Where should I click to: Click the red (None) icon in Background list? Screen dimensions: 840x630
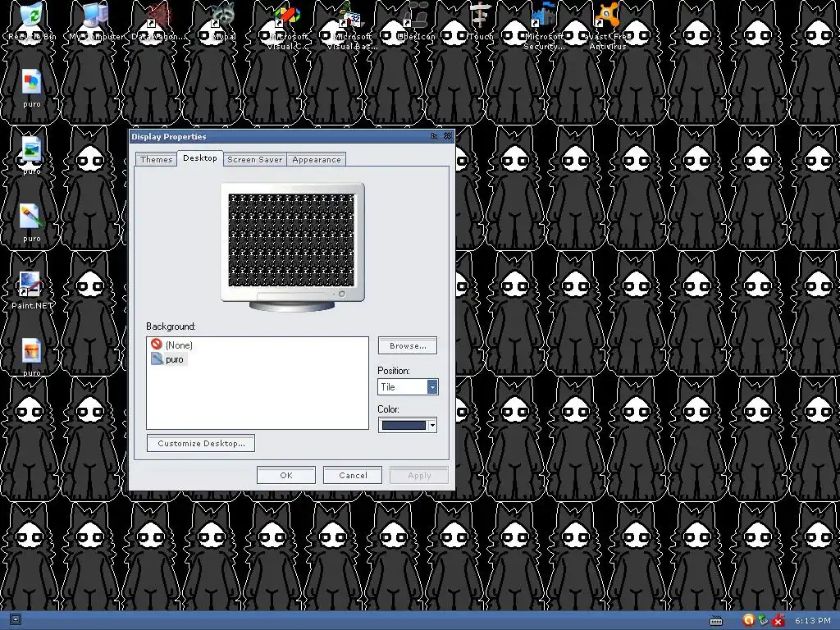click(157, 344)
